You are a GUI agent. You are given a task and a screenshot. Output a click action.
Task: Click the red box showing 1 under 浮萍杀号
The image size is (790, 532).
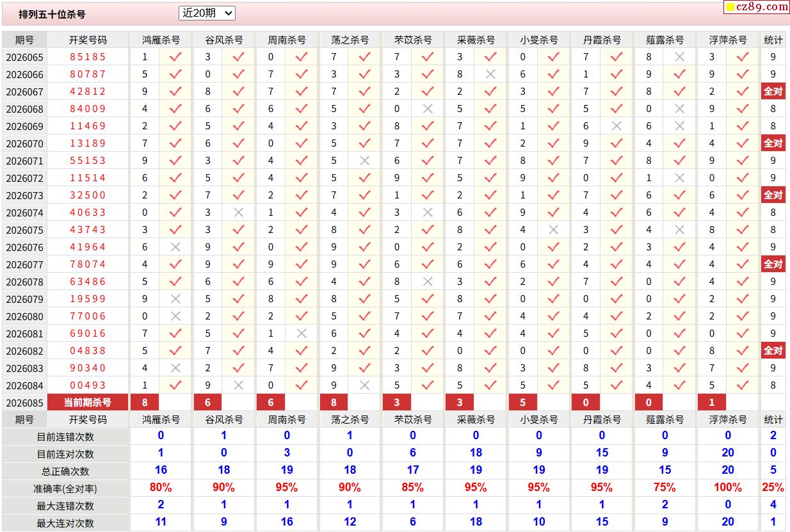click(712, 403)
